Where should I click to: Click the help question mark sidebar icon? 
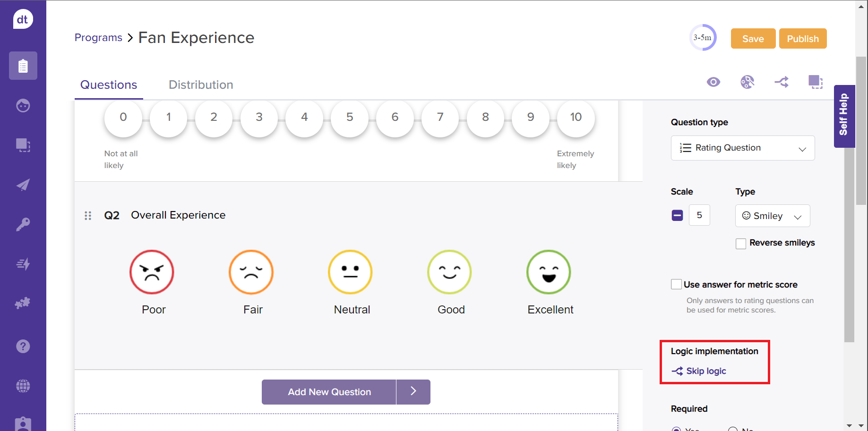[x=23, y=346]
